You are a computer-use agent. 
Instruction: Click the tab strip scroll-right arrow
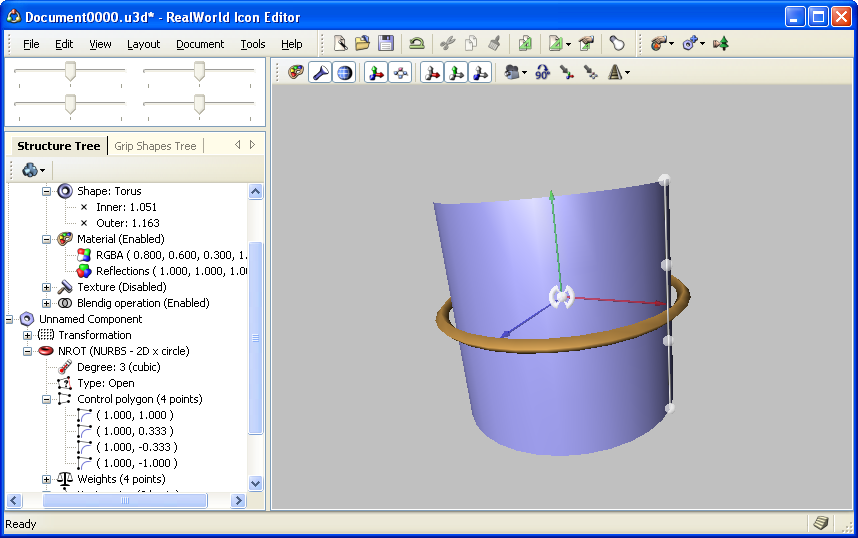click(252, 145)
